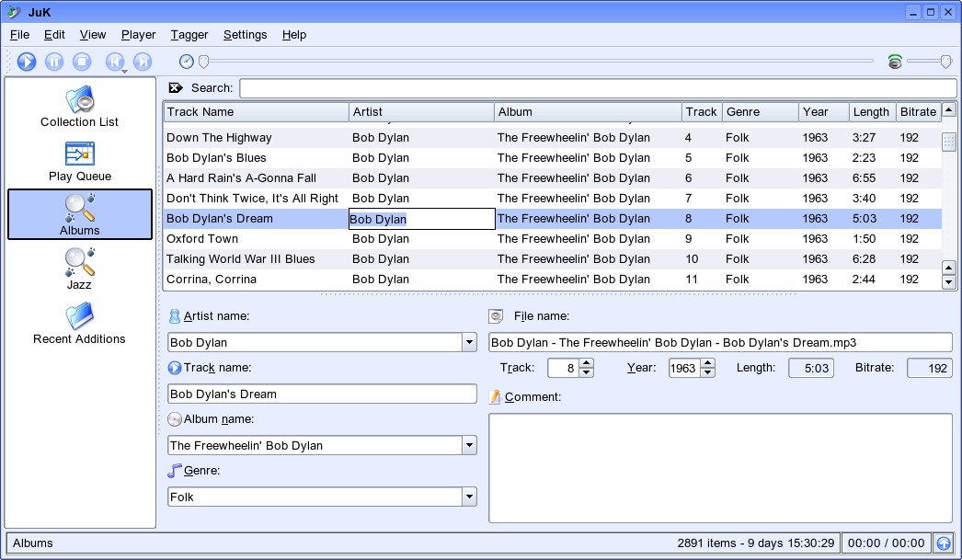Image resolution: width=962 pixels, height=560 pixels.
Task: Click the JuK application icon in title bar
Action: [14, 12]
